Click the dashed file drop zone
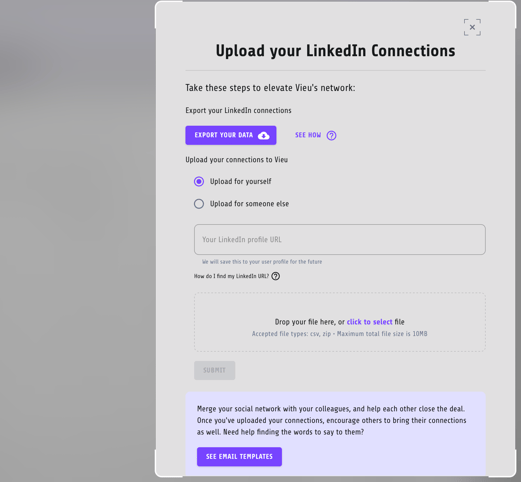Image resolution: width=521 pixels, height=482 pixels. (340, 322)
